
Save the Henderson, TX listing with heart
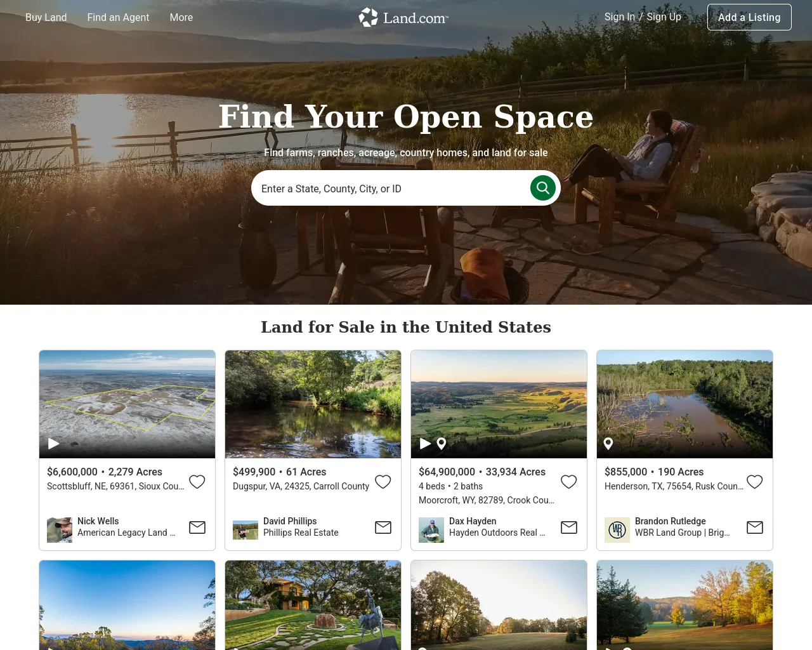tap(755, 482)
